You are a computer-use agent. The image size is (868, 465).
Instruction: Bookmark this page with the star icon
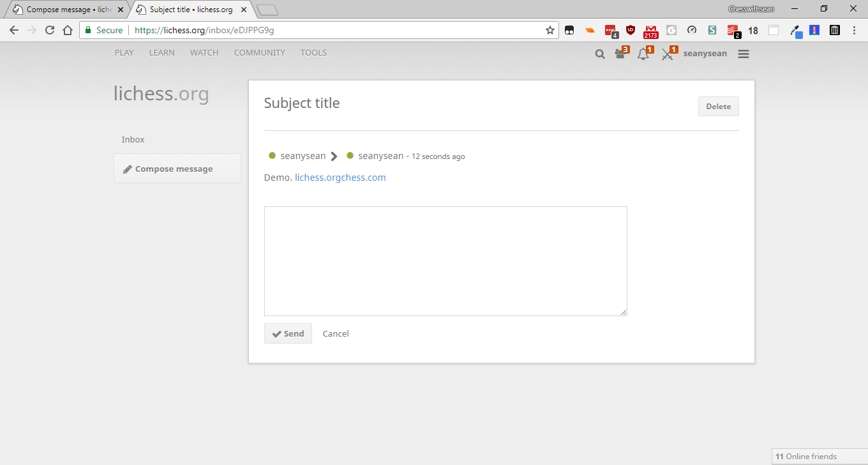[550, 30]
